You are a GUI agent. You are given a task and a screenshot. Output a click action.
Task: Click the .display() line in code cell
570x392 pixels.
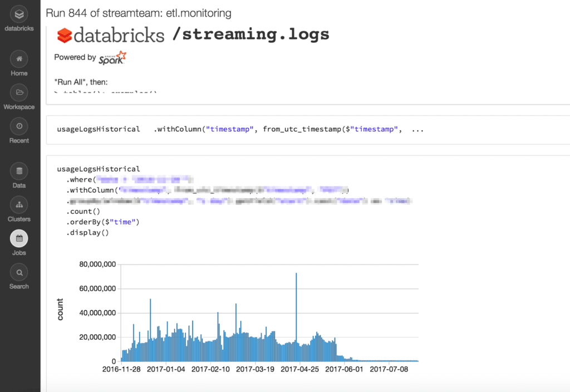[x=87, y=233]
